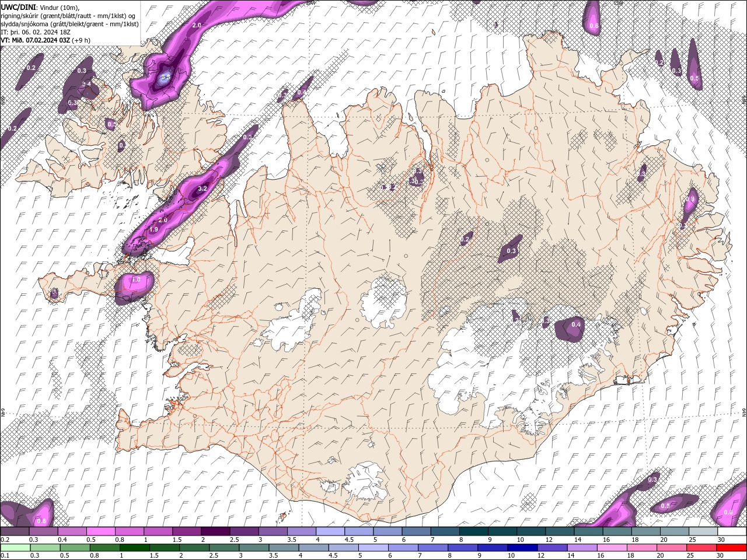Viewport: 747px width, 560px height.
Task: Click the pale green 0.1–0.3 rain legend swatch
Action: [15, 547]
